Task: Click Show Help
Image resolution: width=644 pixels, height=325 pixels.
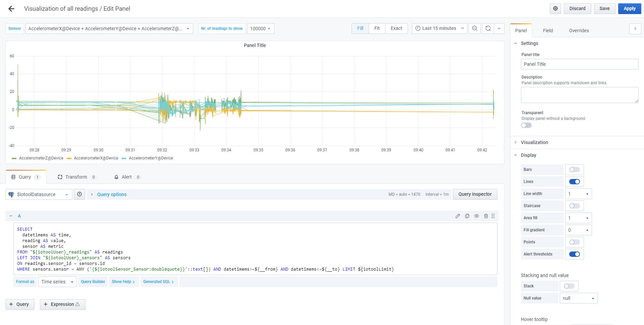Action: pos(123,282)
